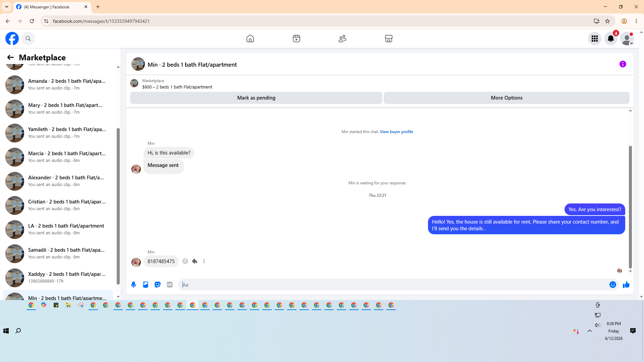This screenshot has height=362, width=644.
Task: Open Amanda's conversation in the list
Action: pos(58,84)
